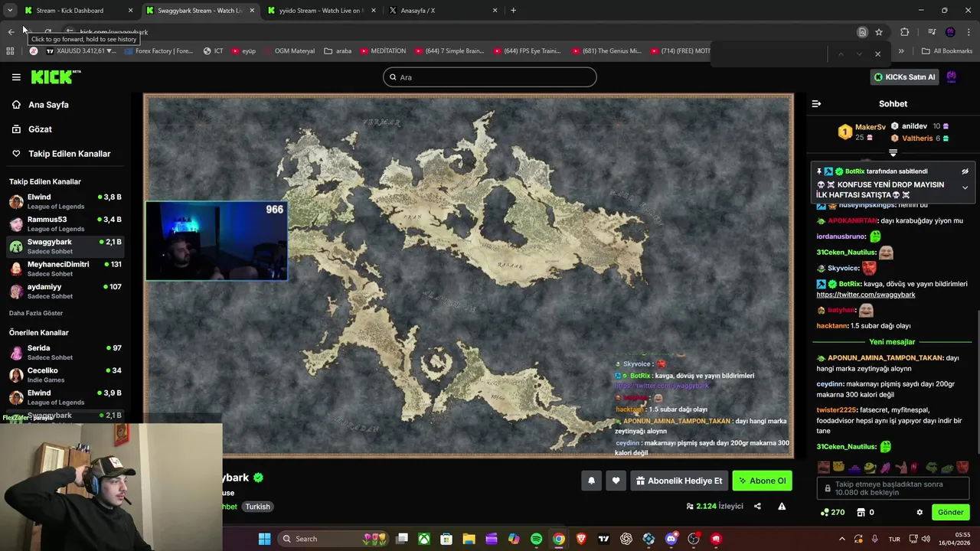The height and width of the screenshot is (551, 980).
Task: Open Spotify from the taskbar
Action: [536, 539]
